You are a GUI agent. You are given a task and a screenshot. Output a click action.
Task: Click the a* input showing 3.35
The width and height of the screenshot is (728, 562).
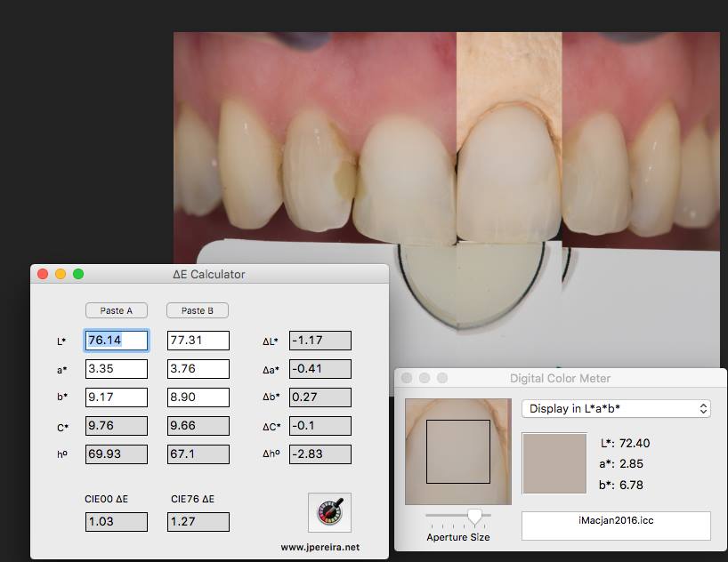[x=117, y=369]
